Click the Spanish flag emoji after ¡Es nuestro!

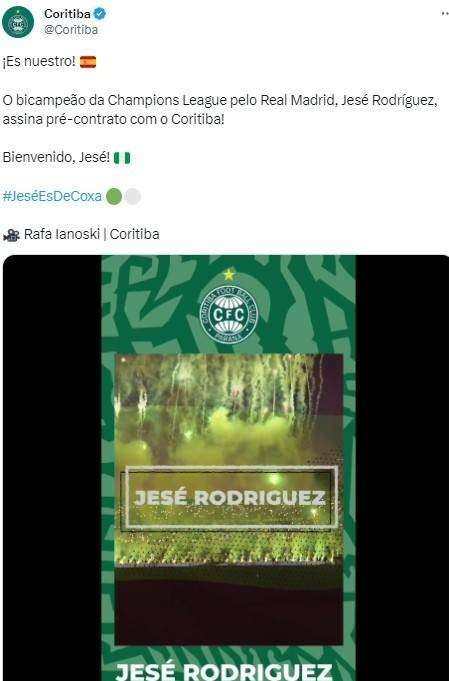click(88, 62)
